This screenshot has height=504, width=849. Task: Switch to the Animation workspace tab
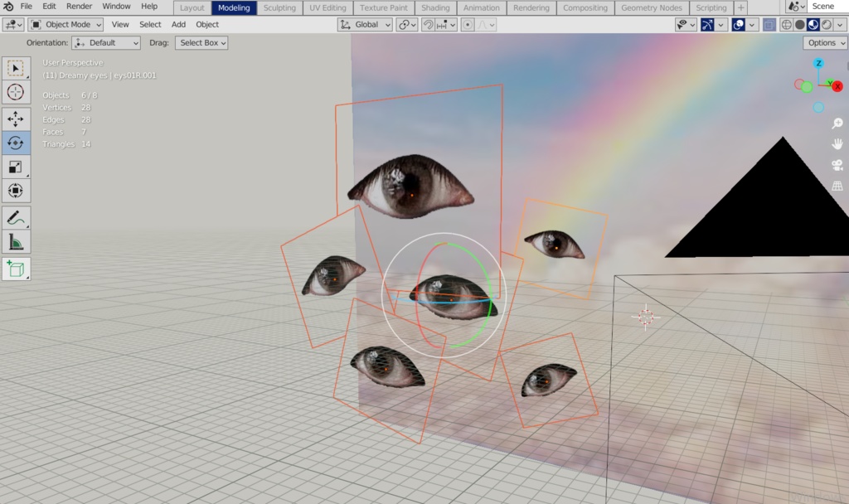click(x=482, y=7)
